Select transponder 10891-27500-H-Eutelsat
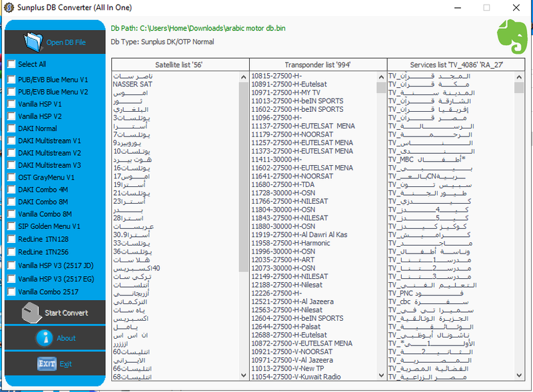This screenshot has height=392, width=533. pos(289,85)
